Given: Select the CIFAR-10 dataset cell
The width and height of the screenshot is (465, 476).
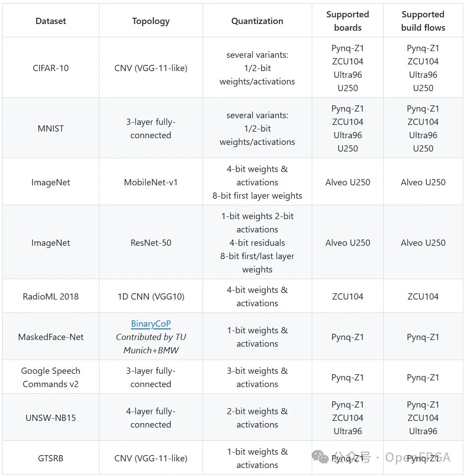Looking at the screenshot, I should coord(51,68).
